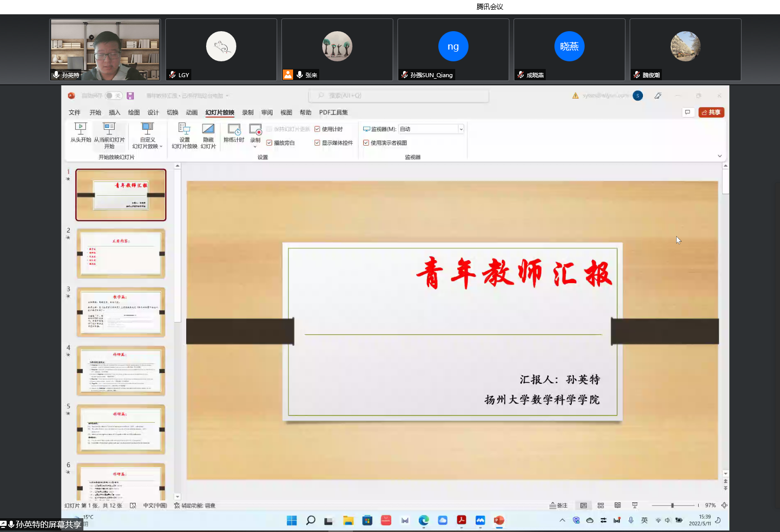Open 设置幻灯片放映 setup icon
780x532 pixels.
tap(184, 129)
